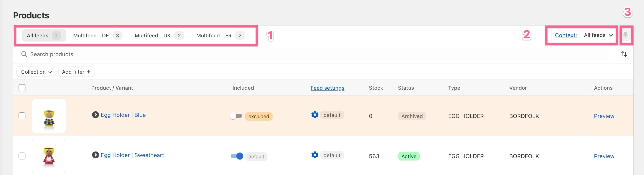Switch to Multifeed - DE tab

[x=97, y=36]
